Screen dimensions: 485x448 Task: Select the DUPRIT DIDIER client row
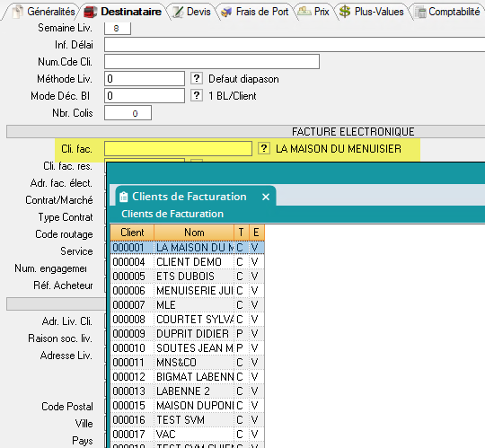(188, 334)
